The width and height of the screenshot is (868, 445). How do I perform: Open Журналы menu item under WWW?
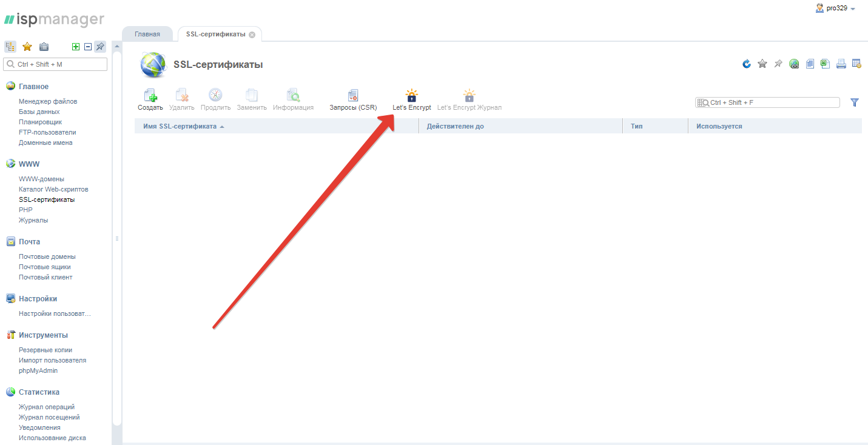tap(33, 220)
